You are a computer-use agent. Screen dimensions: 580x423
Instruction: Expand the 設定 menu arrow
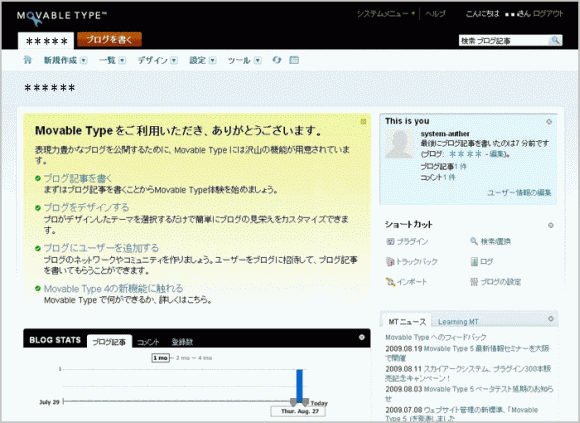pyautogui.click(x=212, y=60)
